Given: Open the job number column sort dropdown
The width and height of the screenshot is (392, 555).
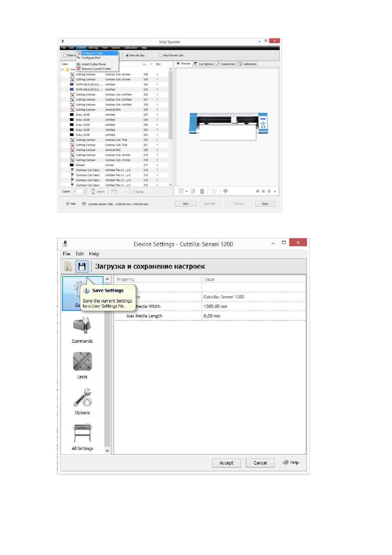Looking at the screenshot, I should 151,64.
